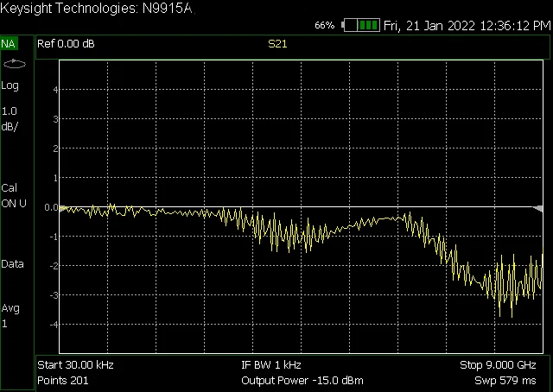Click Output Power -15.0 dBm
Image resolution: width=553 pixels, height=392 pixels.
point(302,381)
